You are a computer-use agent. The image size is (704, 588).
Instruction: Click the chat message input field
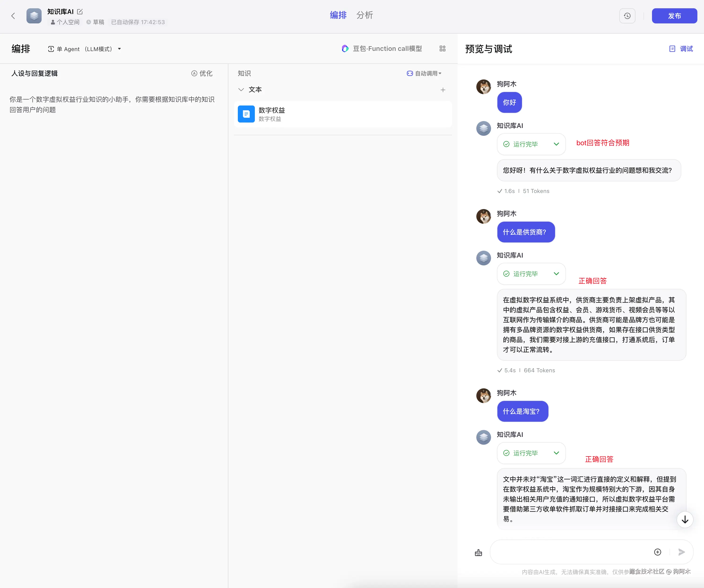click(x=570, y=552)
